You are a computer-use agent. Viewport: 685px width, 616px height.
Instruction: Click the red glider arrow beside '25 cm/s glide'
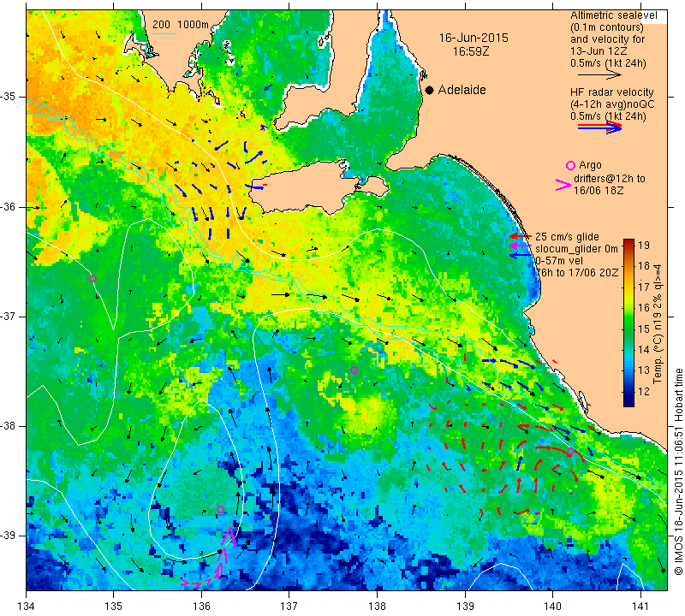520,236
